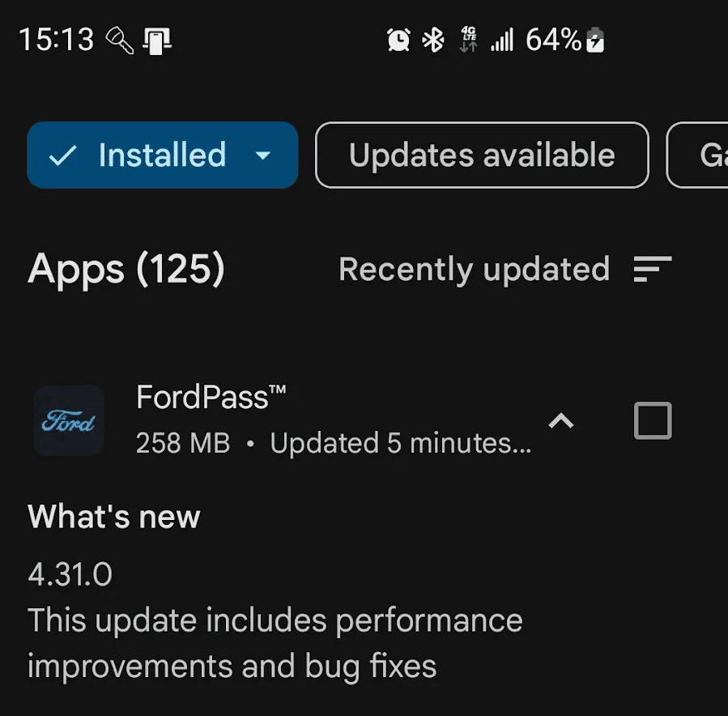This screenshot has width=728, height=716.
Task: Tick the selection box for the listed app
Action: [652, 420]
